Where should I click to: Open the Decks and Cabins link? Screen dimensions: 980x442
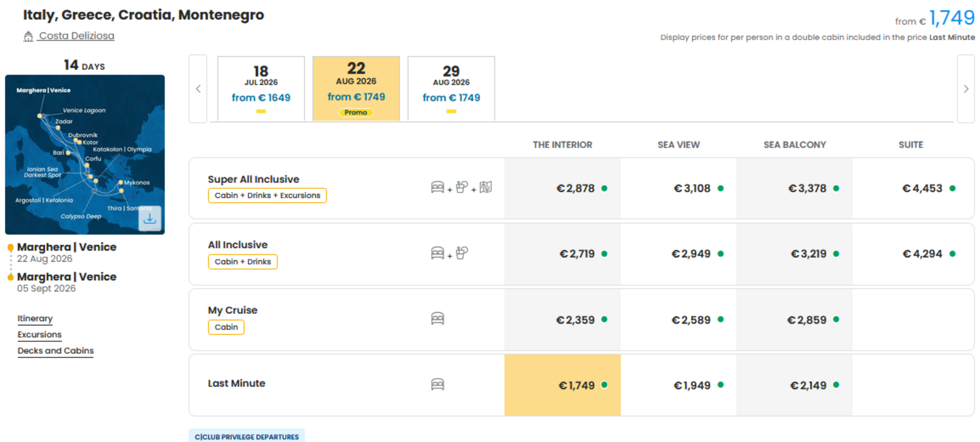(x=55, y=351)
